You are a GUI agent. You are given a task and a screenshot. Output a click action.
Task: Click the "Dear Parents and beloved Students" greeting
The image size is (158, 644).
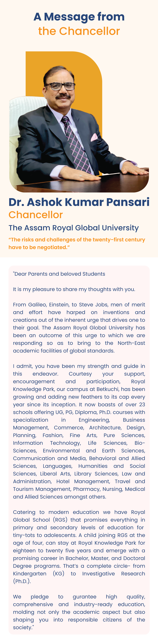point(59,274)
